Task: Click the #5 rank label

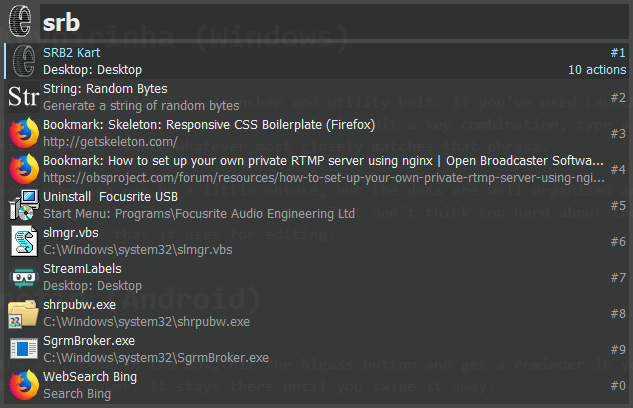Action: pos(618,205)
